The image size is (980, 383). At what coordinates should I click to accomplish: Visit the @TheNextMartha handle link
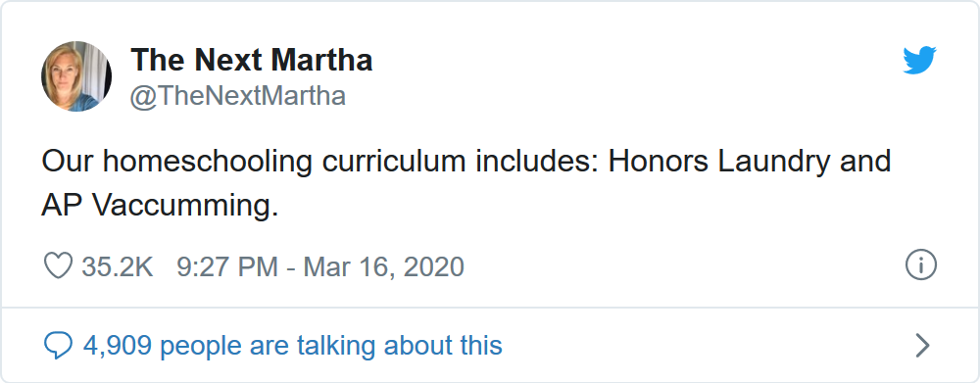click(237, 97)
